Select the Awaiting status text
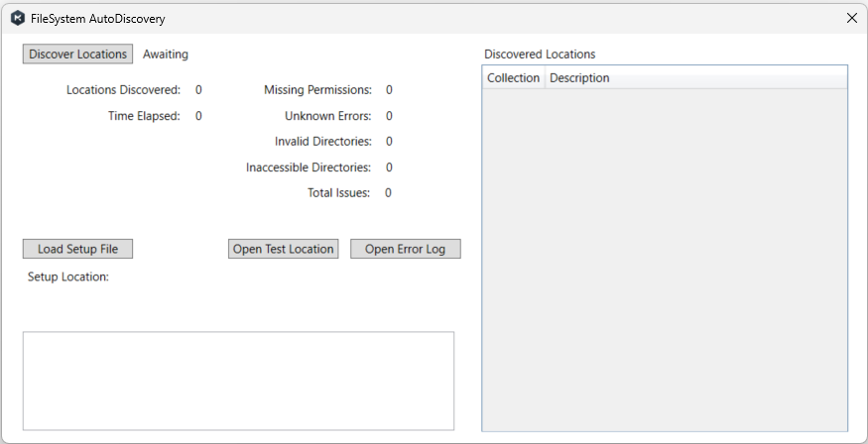 (x=166, y=55)
